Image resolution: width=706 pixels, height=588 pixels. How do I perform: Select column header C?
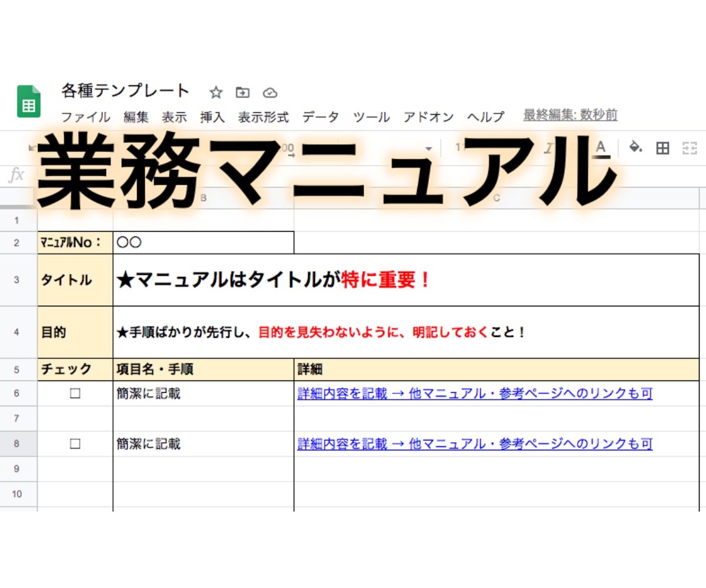[x=497, y=198]
